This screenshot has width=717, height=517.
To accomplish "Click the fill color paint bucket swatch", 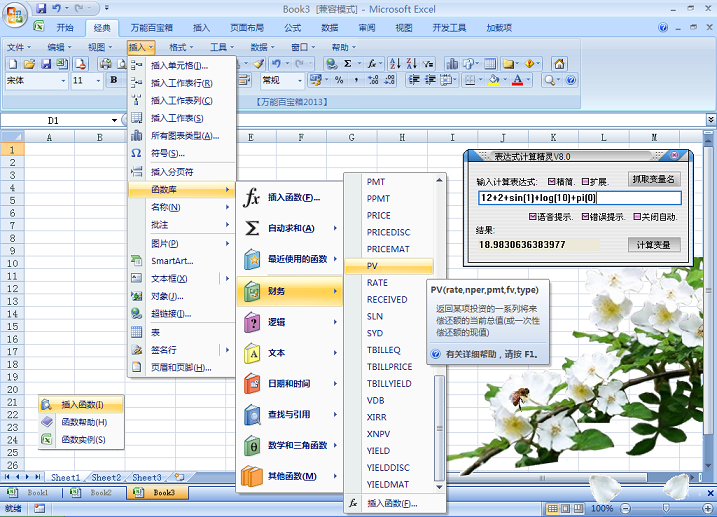I will 493,80.
